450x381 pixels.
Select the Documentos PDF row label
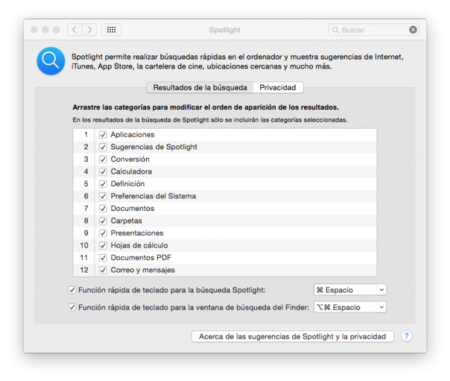[141, 258]
